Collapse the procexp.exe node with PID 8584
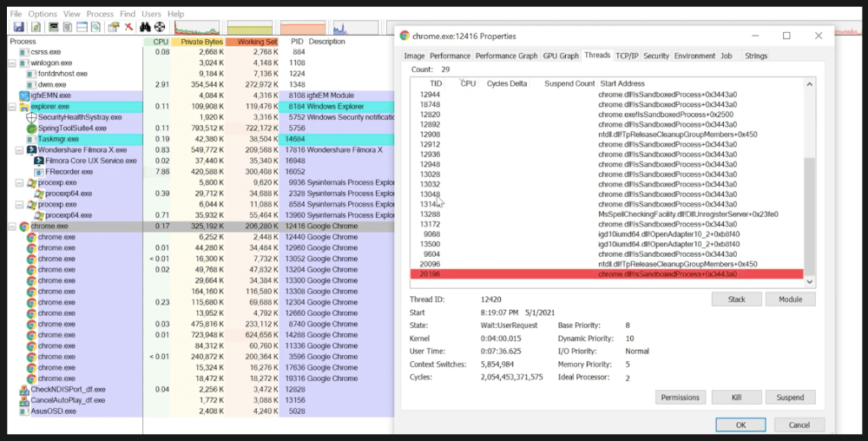Viewport: 868px width, 441px height. tap(19, 204)
